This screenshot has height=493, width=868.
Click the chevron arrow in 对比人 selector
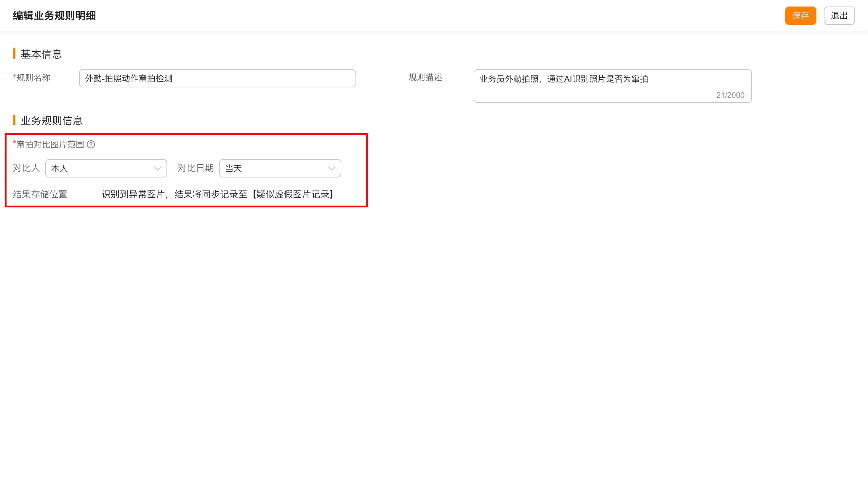157,169
